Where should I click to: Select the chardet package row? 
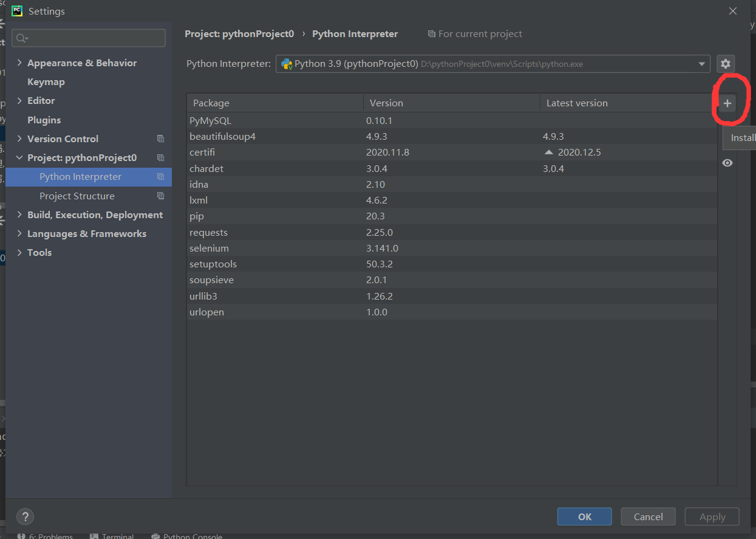point(452,168)
